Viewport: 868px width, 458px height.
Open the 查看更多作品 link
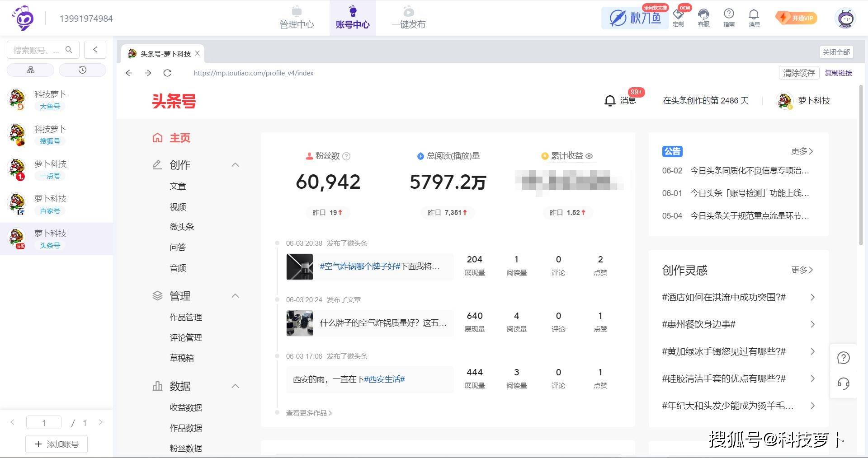[309, 413]
